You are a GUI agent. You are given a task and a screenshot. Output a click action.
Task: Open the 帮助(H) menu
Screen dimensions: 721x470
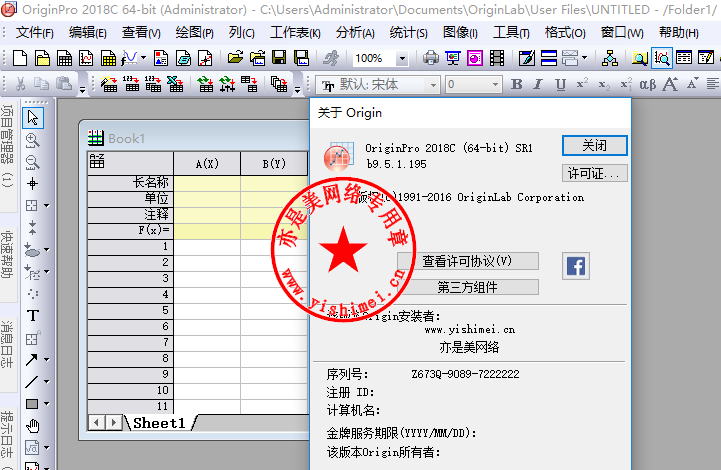(x=679, y=33)
